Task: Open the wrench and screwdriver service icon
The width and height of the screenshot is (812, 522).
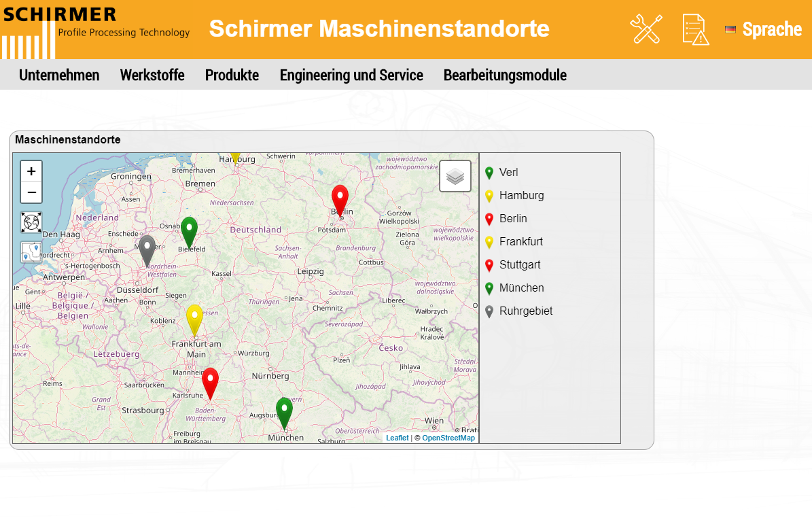Action: (646, 29)
